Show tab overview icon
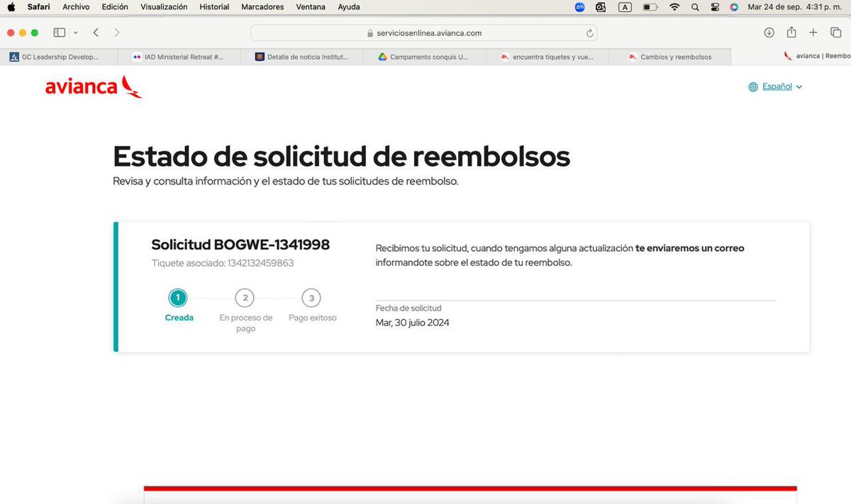 [835, 33]
